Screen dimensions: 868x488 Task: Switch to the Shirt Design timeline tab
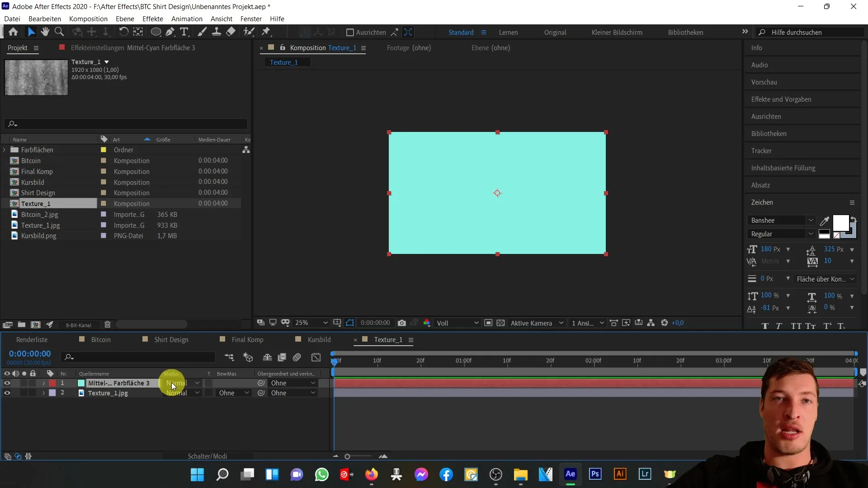pos(171,340)
